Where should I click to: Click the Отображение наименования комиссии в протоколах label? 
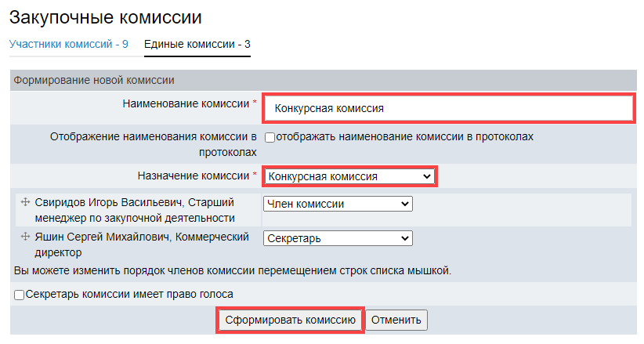pos(153,143)
